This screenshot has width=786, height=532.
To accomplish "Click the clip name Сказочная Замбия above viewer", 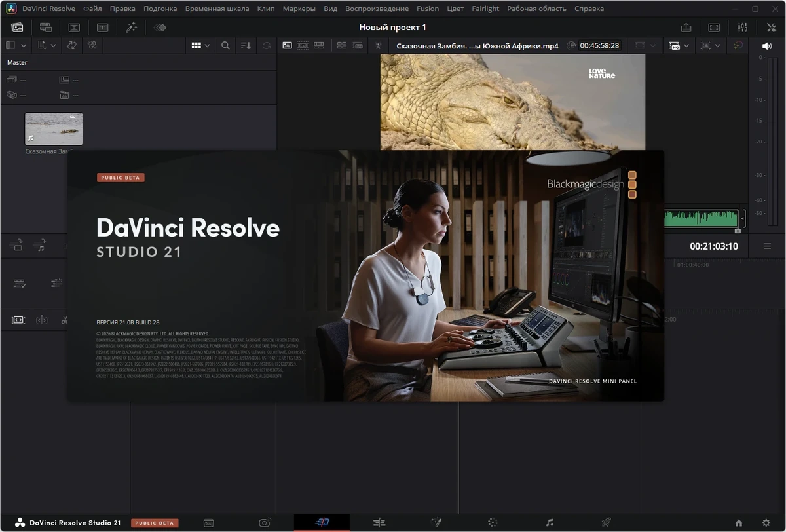I will (x=477, y=46).
